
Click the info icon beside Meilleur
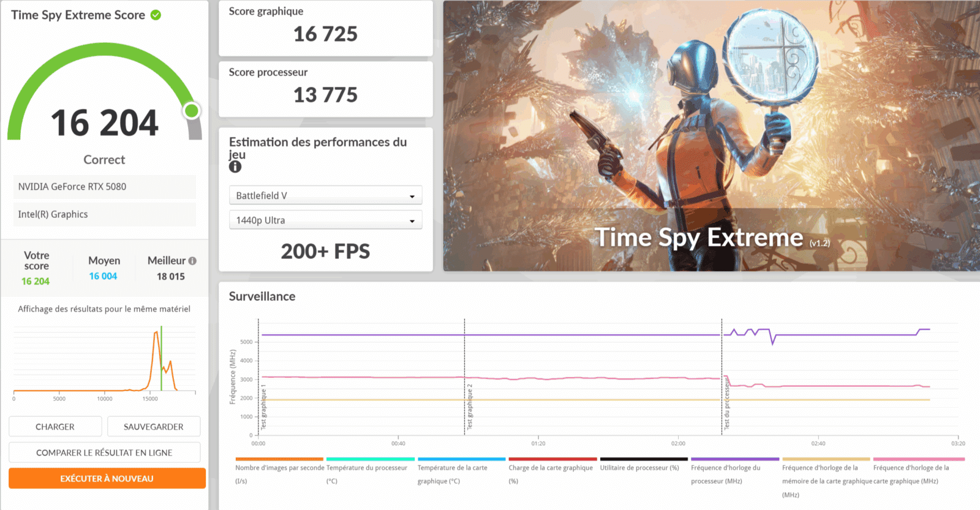[x=192, y=261]
